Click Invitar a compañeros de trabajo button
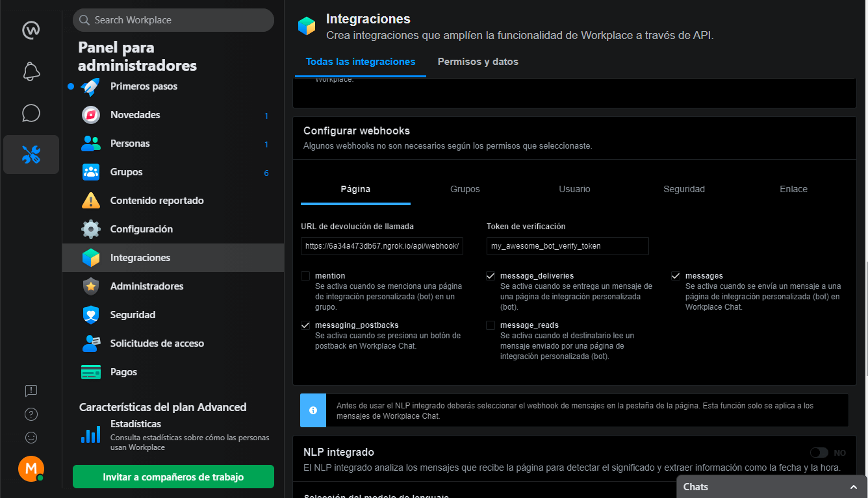The width and height of the screenshot is (868, 498). [x=173, y=477]
